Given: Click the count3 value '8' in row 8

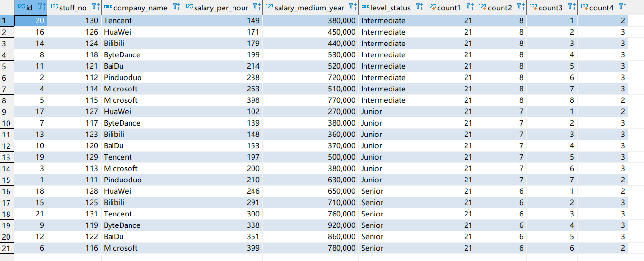Looking at the screenshot, I should [x=552, y=100].
